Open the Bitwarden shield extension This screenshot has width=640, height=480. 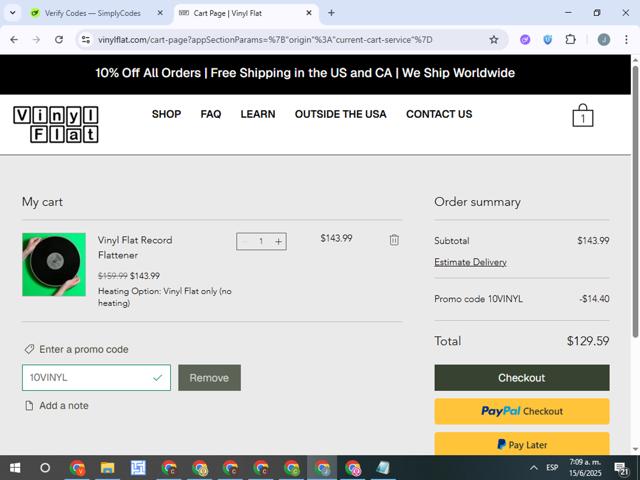point(548,40)
